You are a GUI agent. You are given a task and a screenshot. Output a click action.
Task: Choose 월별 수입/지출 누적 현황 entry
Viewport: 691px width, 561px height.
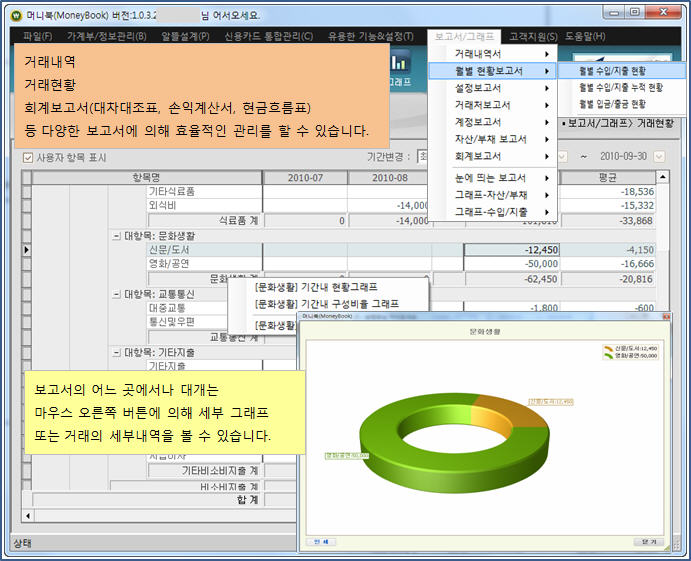click(x=620, y=88)
